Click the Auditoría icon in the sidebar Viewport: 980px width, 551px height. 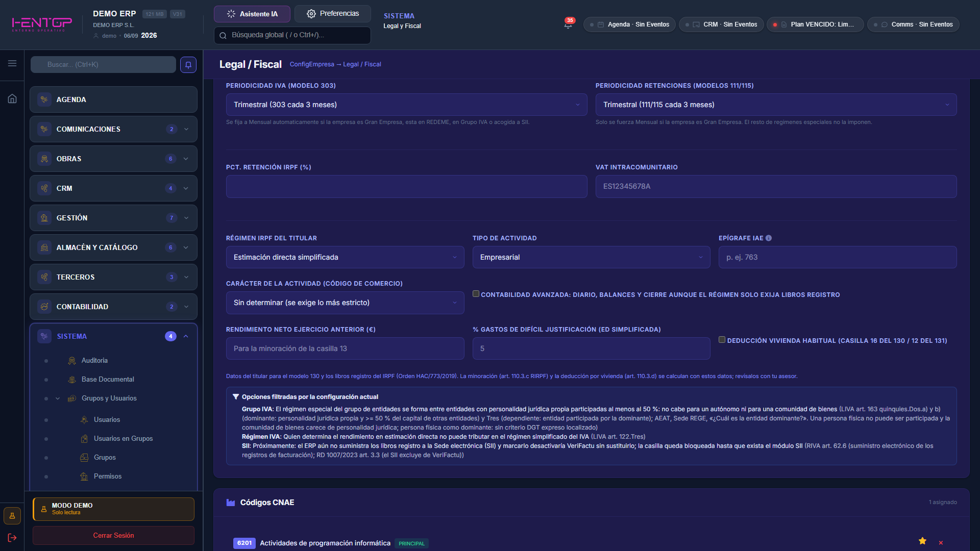click(x=72, y=361)
